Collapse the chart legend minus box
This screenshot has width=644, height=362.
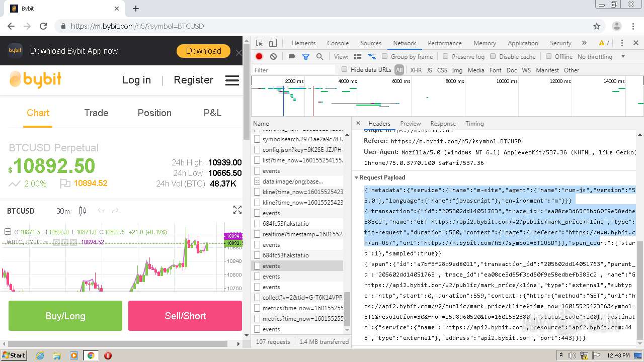click(8, 232)
